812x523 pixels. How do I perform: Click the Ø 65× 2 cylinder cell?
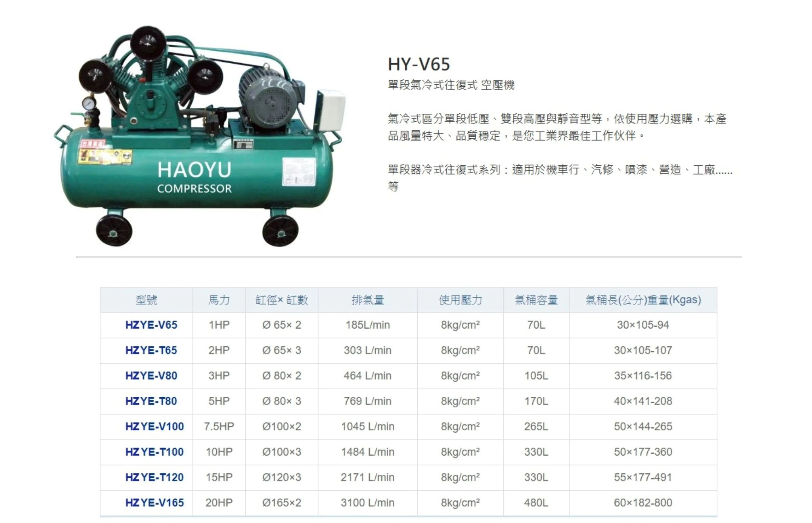(x=281, y=325)
